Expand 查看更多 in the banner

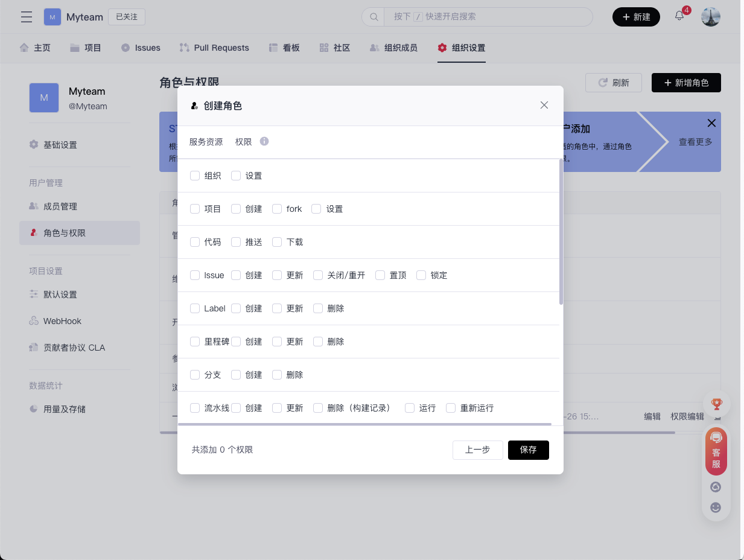pos(695,142)
